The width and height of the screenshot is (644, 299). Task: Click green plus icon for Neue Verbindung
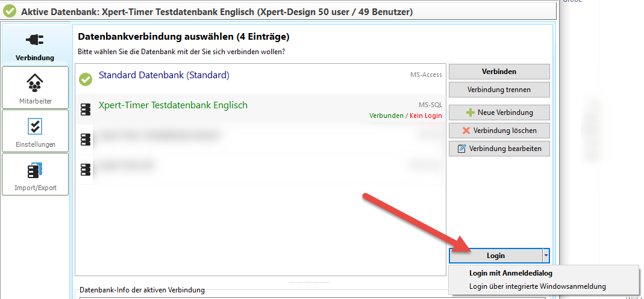tap(470, 113)
